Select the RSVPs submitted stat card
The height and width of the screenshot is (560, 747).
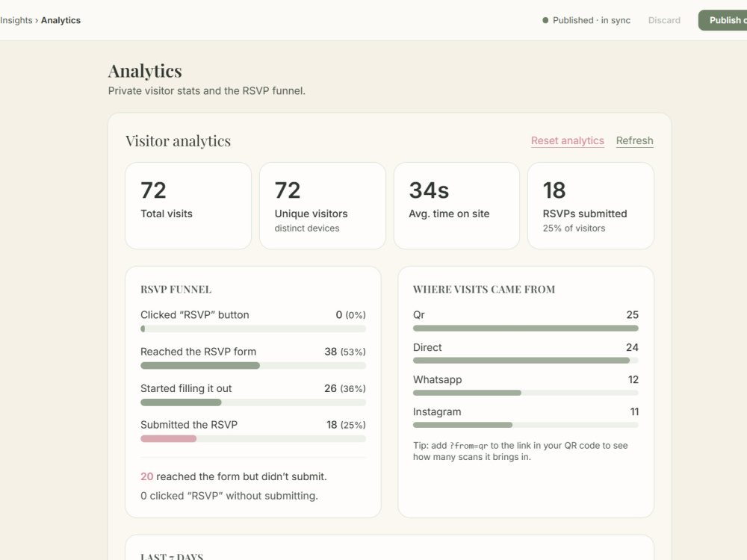click(x=591, y=206)
